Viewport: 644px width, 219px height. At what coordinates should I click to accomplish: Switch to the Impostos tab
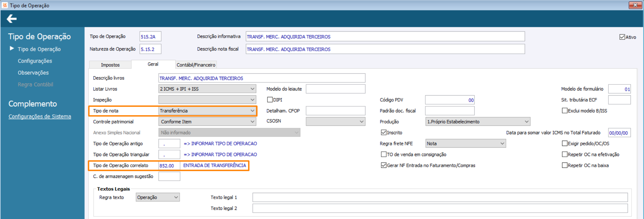point(110,65)
